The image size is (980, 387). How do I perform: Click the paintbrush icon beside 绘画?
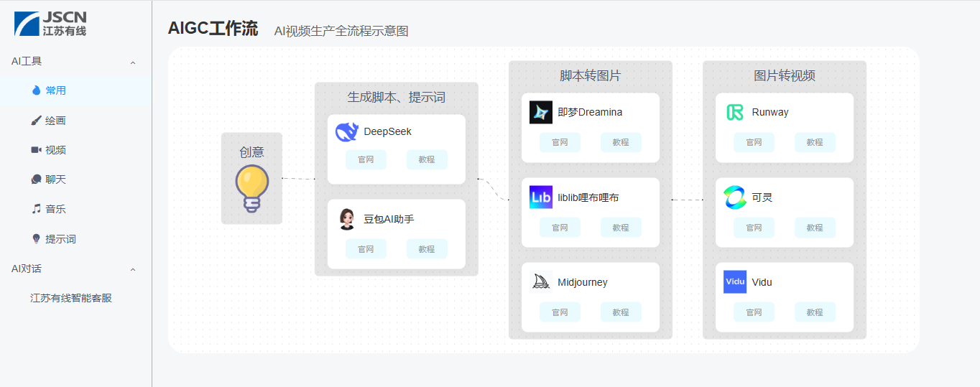pyautogui.click(x=37, y=121)
